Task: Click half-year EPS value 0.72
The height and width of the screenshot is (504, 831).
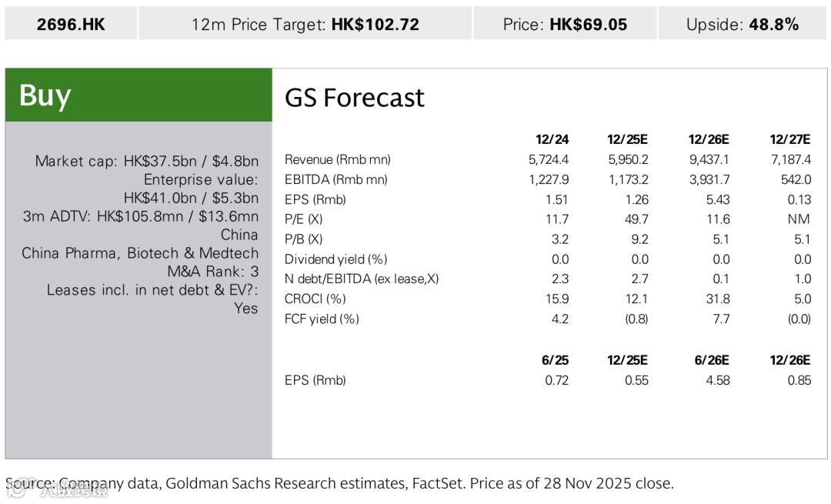Action: (556, 381)
